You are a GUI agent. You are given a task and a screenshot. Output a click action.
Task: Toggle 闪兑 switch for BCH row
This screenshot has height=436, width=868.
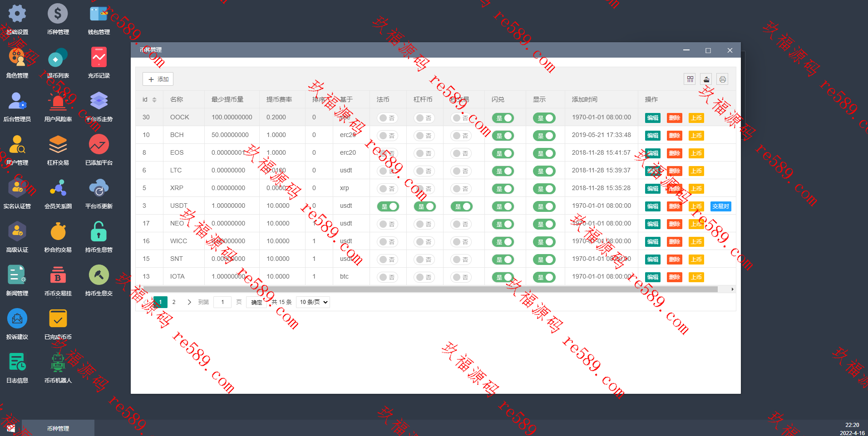(x=503, y=136)
